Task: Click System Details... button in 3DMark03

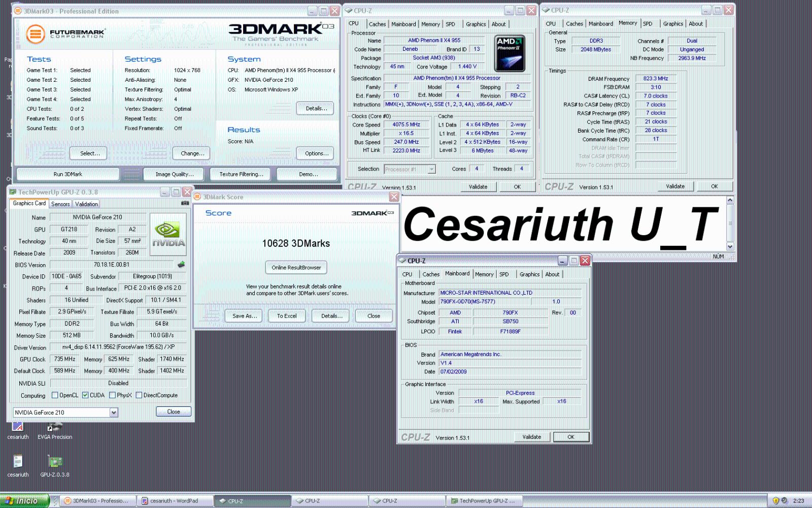Action: click(x=315, y=108)
